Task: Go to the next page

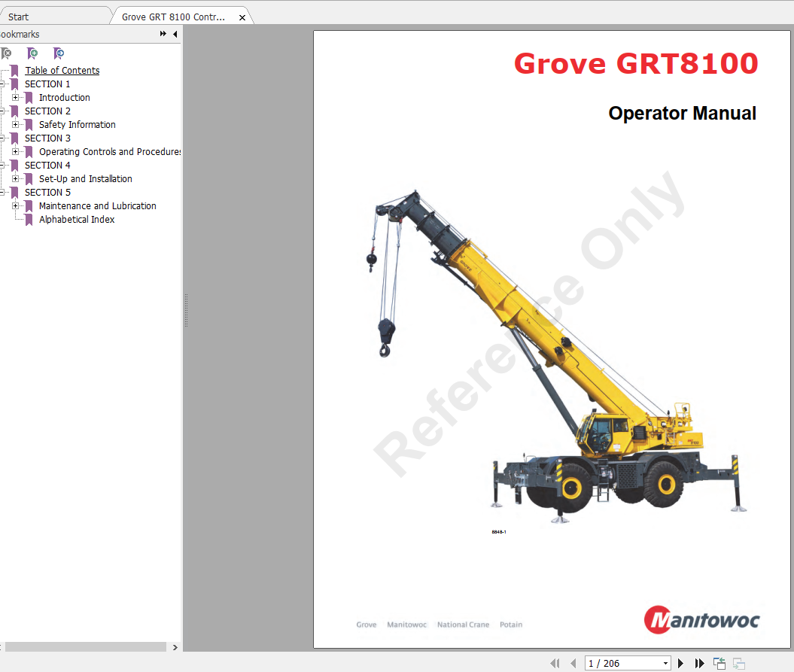Action: coord(680,663)
